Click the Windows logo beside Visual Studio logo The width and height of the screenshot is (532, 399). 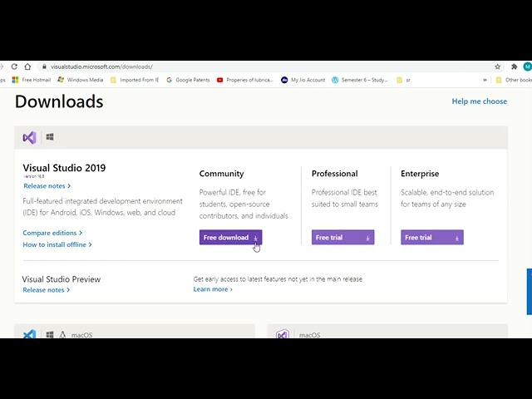[x=50, y=136]
